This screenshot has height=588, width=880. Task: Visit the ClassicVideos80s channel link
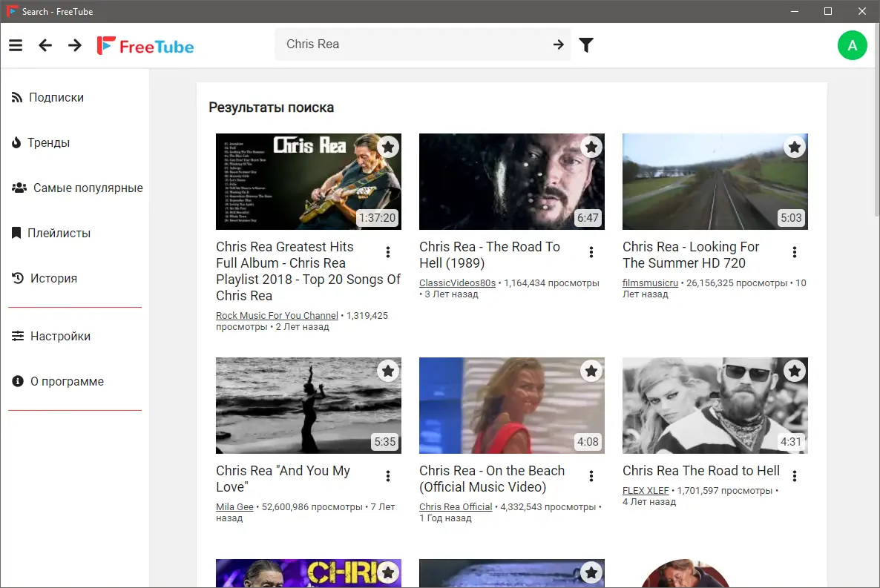tap(458, 283)
